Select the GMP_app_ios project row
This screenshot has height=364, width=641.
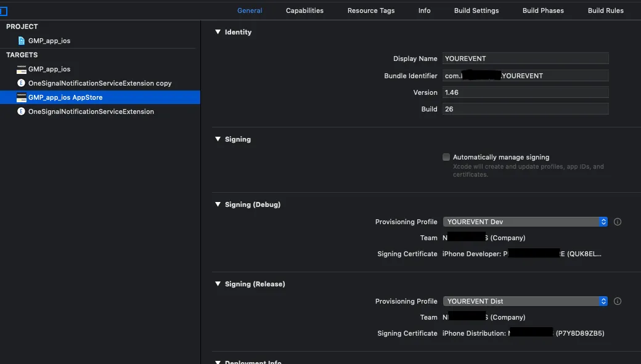pos(100,41)
